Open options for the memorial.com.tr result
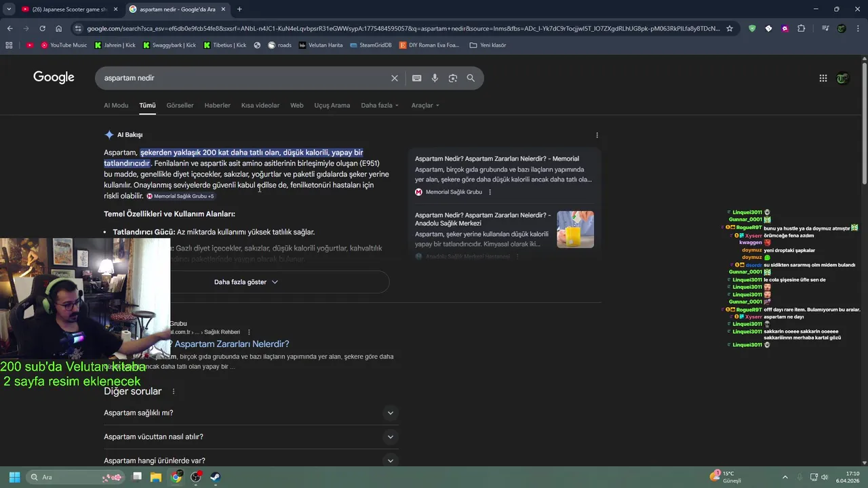Image resolution: width=868 pixels, height=488 pixels. 249,332
